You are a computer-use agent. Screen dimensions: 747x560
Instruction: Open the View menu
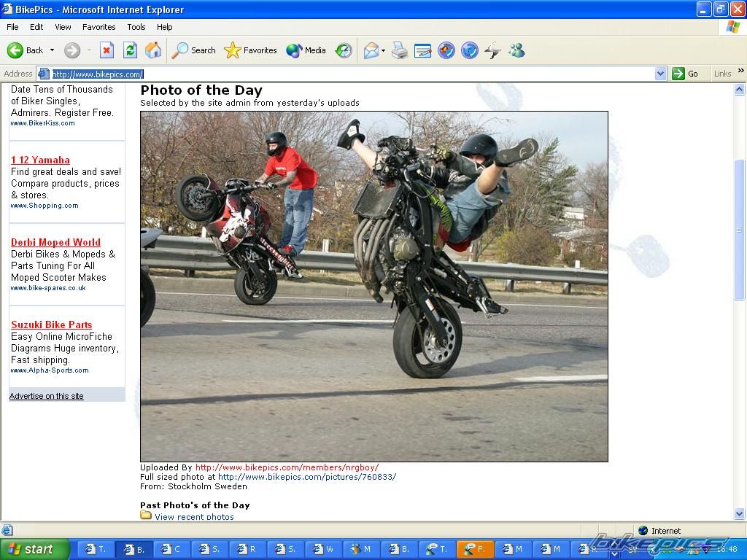63,27
